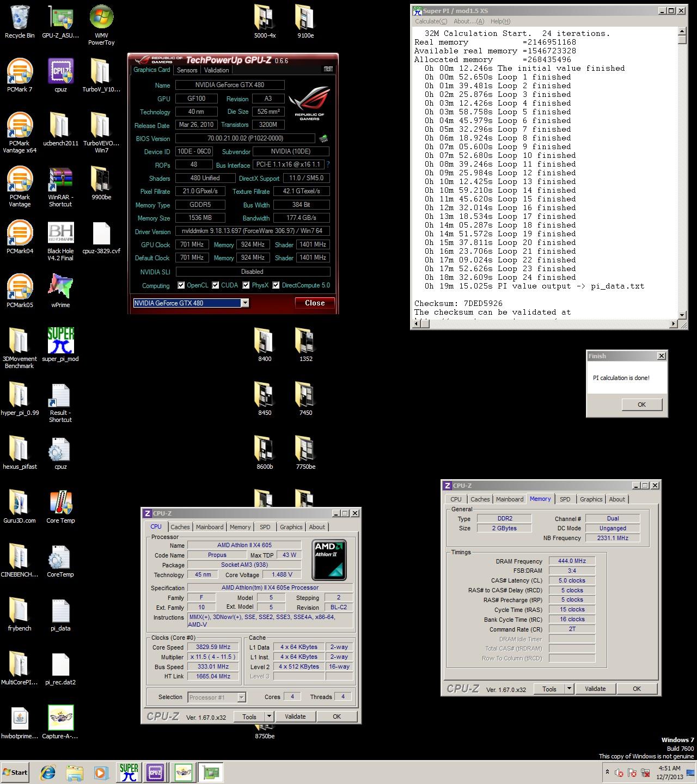The height and width of the screenshot is (784, 697).
Task: Open Graphics tab in CPU-Z CPU window
Action: click(x=291, y=527)
